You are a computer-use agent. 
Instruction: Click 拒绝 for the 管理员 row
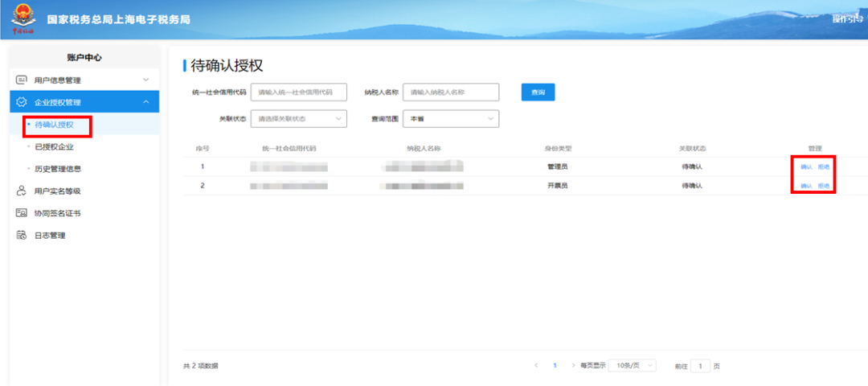(x=824, y=166)
